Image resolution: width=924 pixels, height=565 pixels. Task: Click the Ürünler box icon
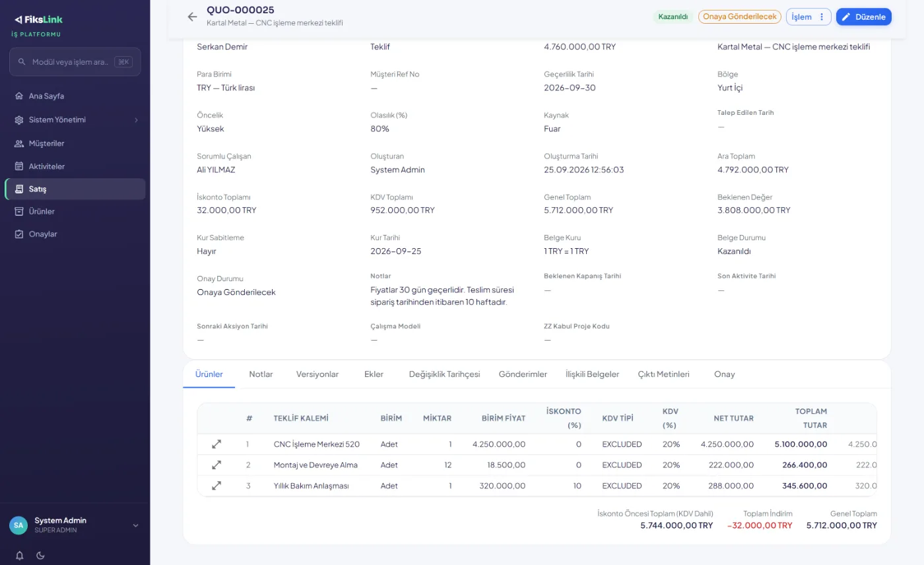click(x=19, y=211)
